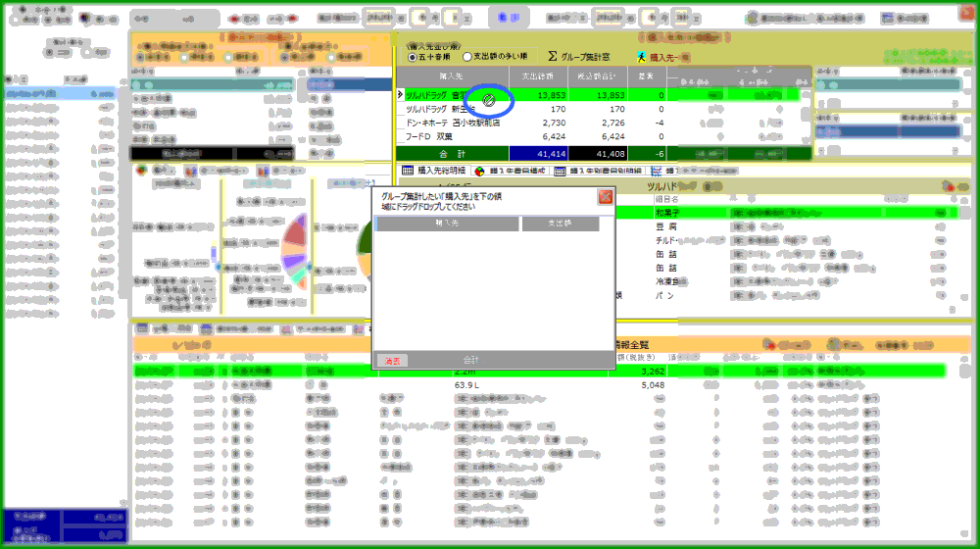Viewport: 980px width, 549px height.
Task: Click the empty drop area in the dialog
Action: tap(494, 291)
